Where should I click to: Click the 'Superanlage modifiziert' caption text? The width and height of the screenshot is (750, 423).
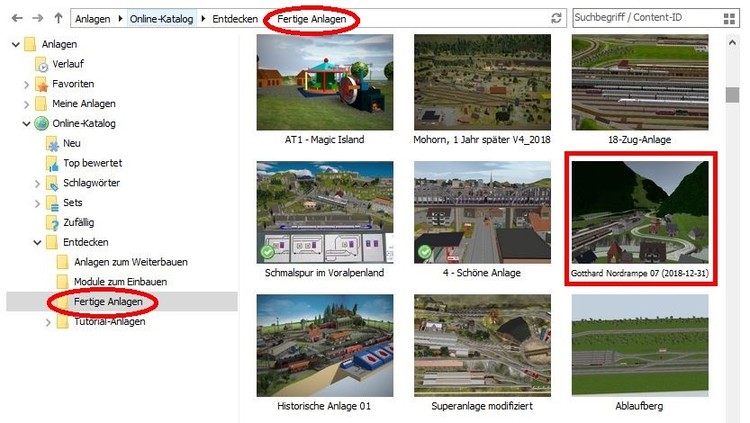(482, 406)
